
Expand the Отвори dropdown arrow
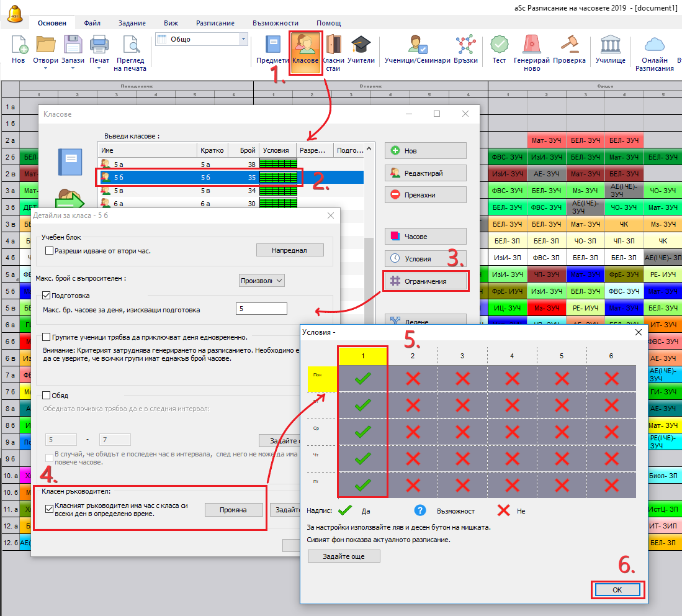click(x=45, y=68)
